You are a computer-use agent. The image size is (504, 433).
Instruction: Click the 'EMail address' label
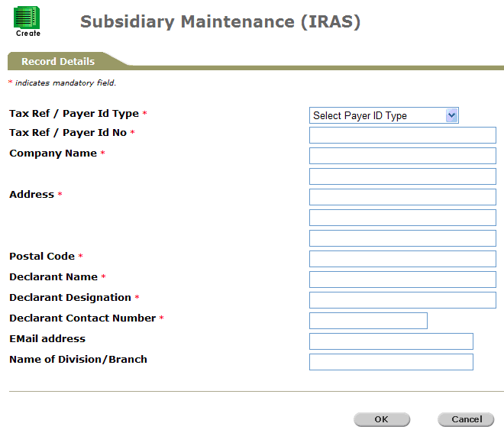tap(47, 338)
